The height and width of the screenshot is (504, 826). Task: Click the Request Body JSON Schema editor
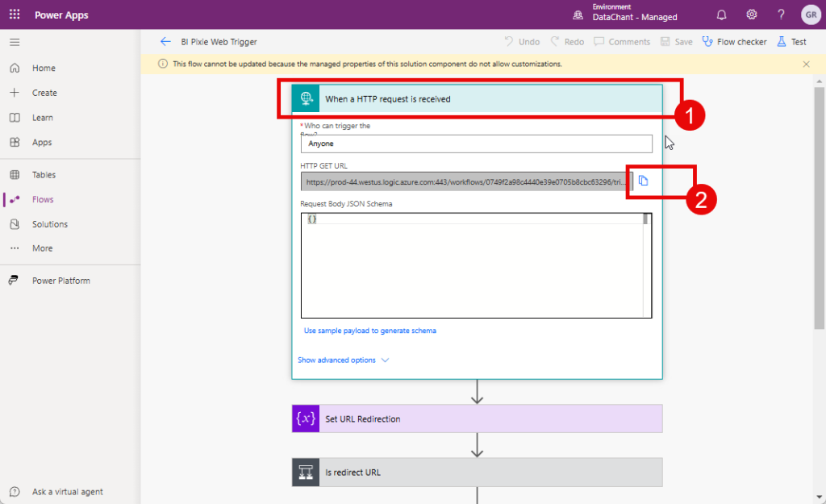pos(472,266)
